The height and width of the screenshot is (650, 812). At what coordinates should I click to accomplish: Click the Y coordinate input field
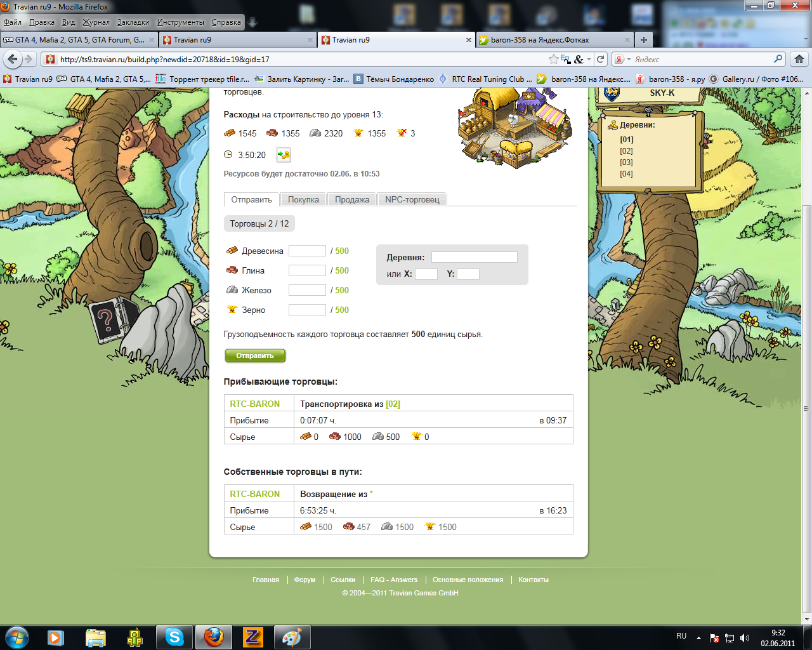pyautogui.click(x=468, y=274)
